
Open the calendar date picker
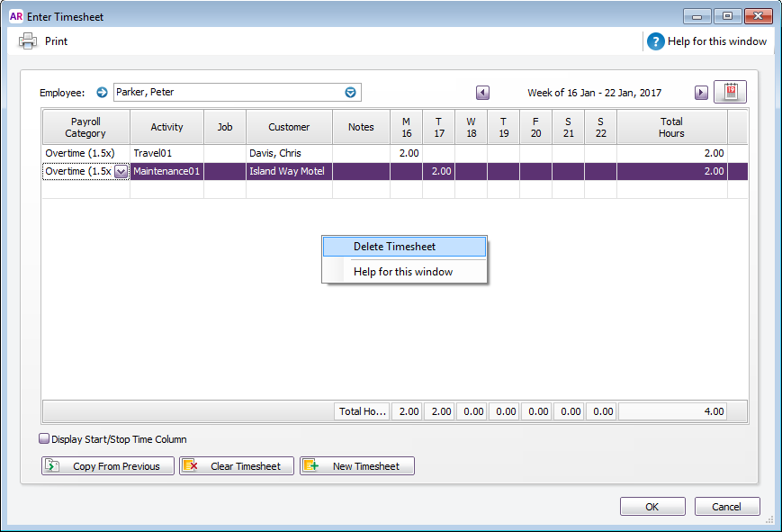(730, 92)
